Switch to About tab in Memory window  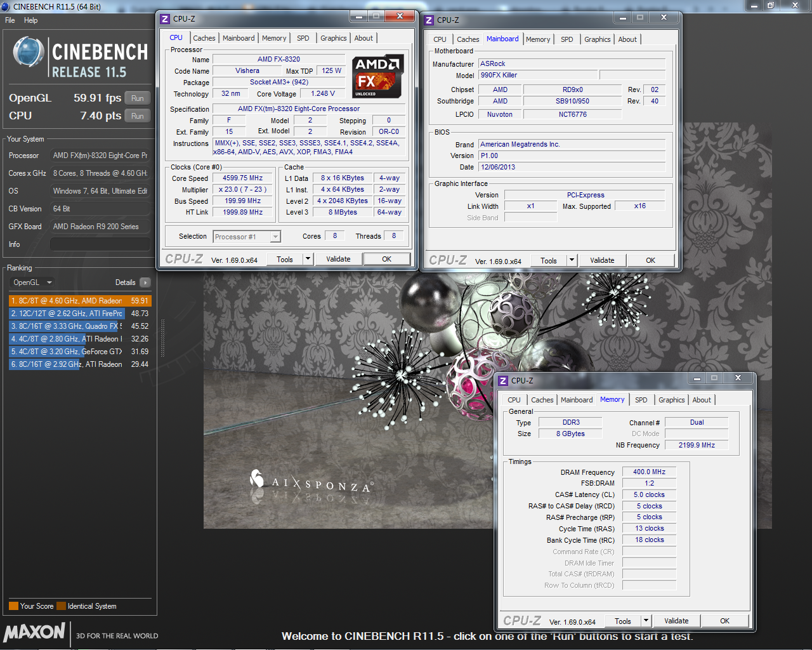[x=702, y=400]
